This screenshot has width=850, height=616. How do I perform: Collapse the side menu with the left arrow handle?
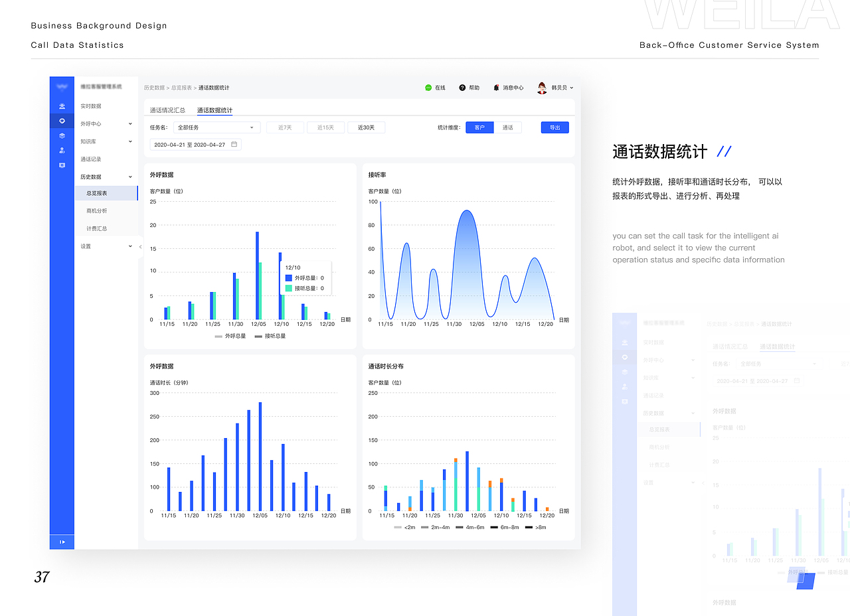[140, 246]
